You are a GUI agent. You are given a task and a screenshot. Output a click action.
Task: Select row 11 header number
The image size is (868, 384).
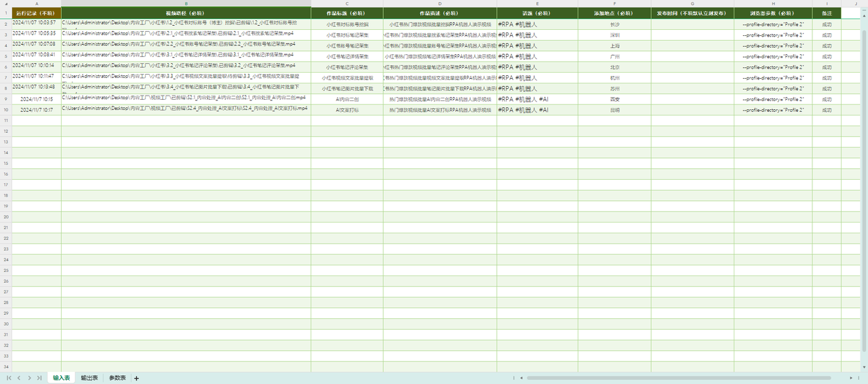click(5, 120)
